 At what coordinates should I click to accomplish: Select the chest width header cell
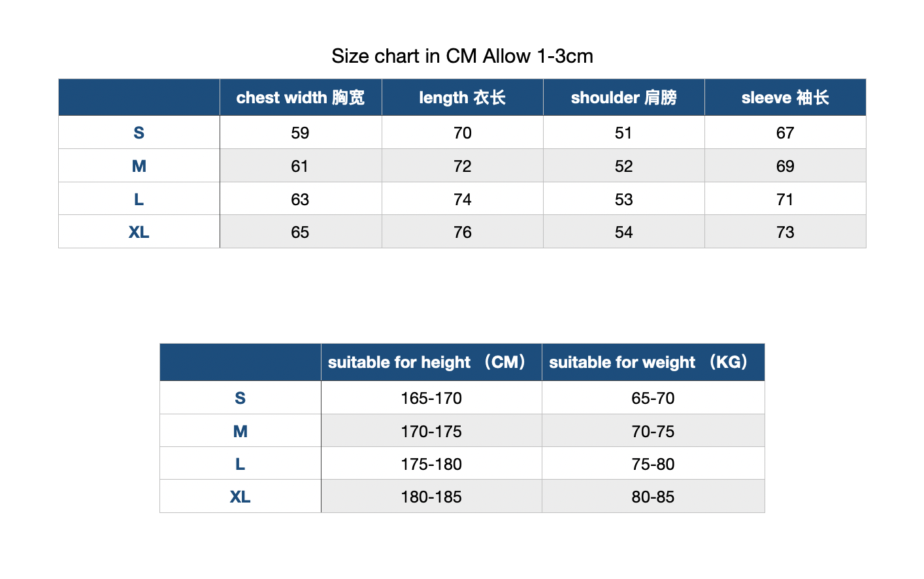coord(301,97)
